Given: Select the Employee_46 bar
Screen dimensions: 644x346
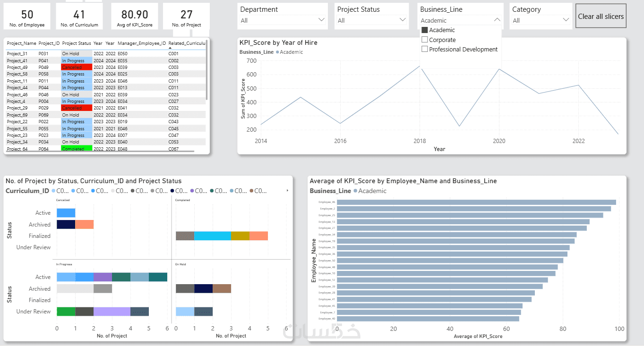Looking at the screenshot, I should (x=476, y=202).
